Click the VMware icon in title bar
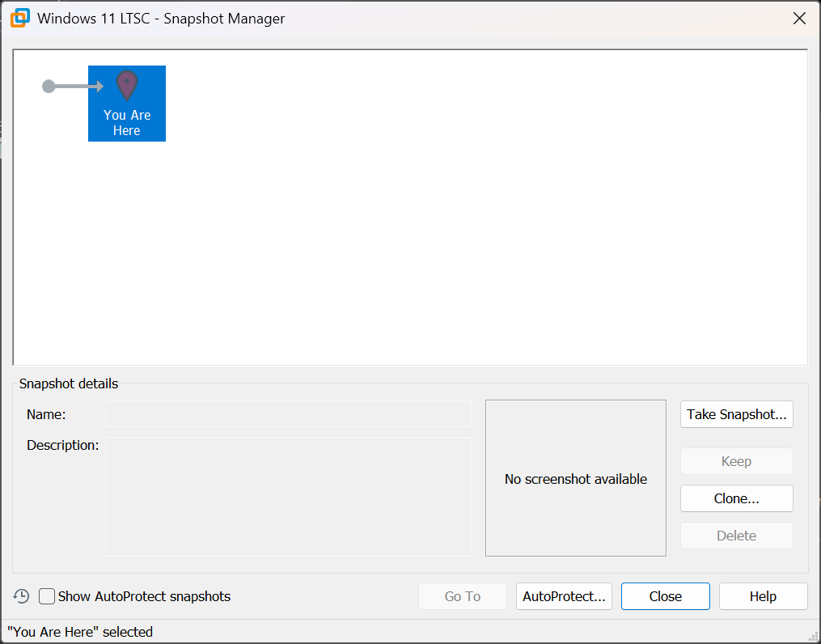Viewport: 821px width, 644px height. [x=20, y=18]
